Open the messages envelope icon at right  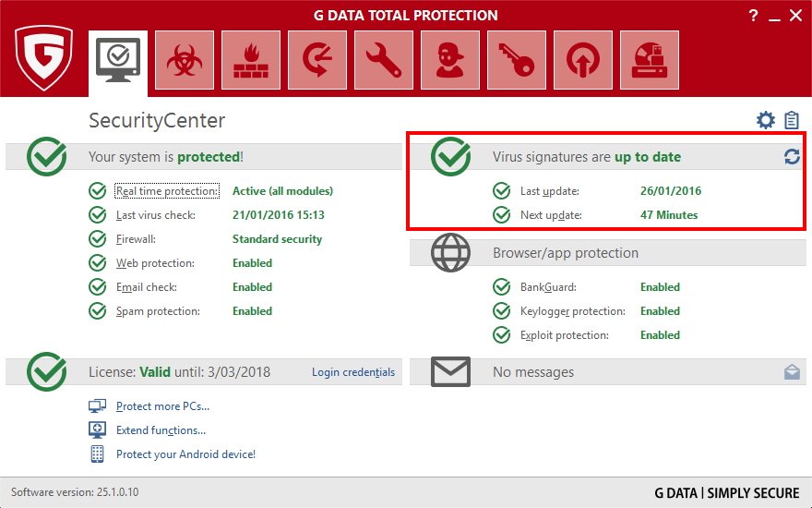(792, 371)
